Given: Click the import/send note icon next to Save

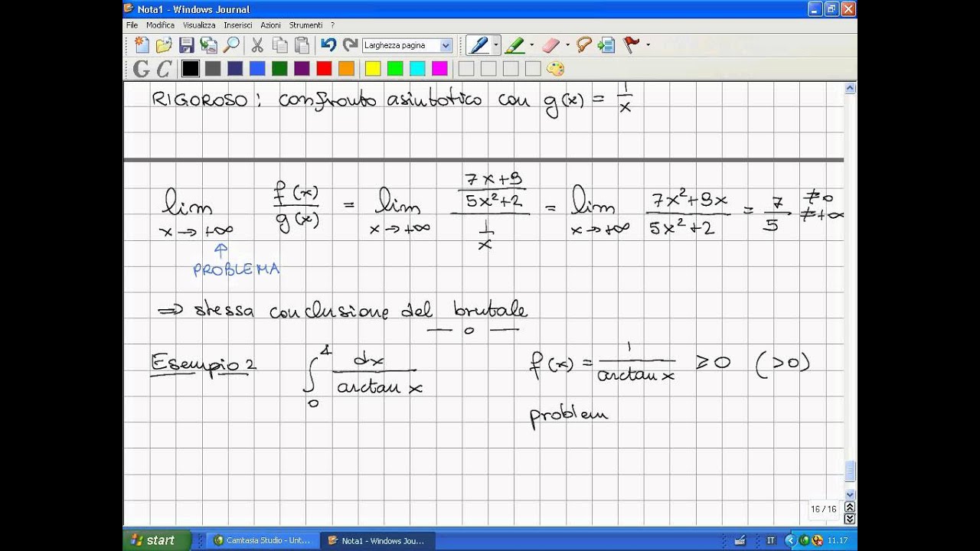Looking at the screenshot, I should pos(208,45).
